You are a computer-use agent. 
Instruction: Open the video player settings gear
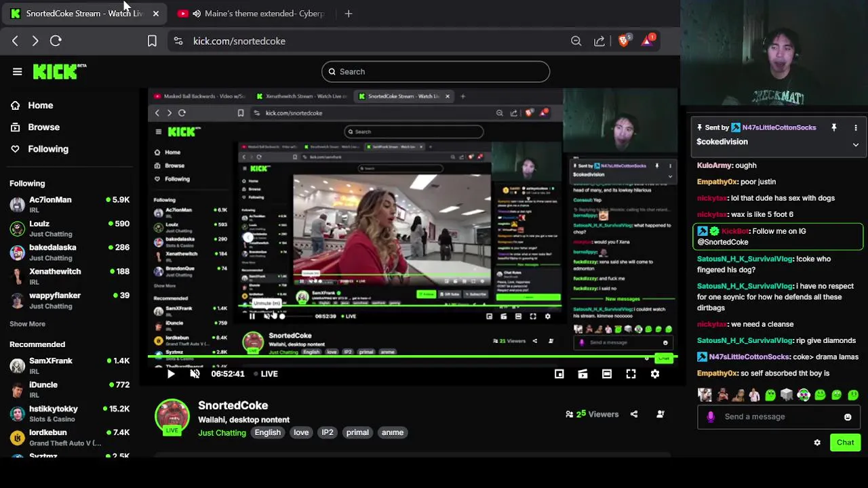(x=655, y=373)
